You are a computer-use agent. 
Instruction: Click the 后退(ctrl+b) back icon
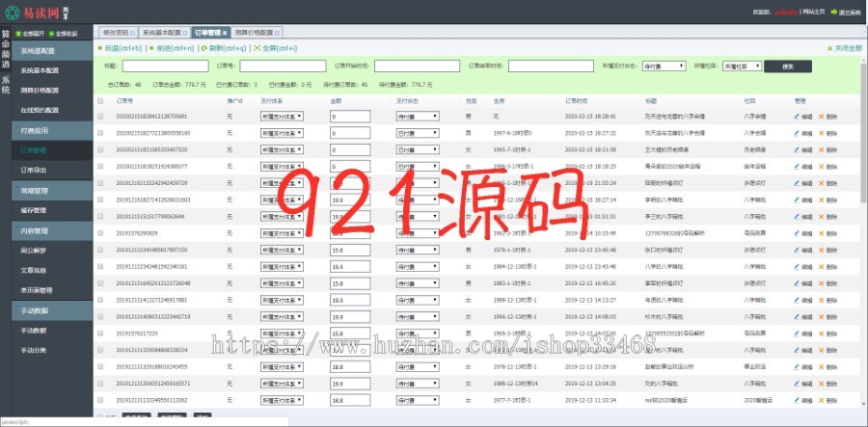(99, 47)
